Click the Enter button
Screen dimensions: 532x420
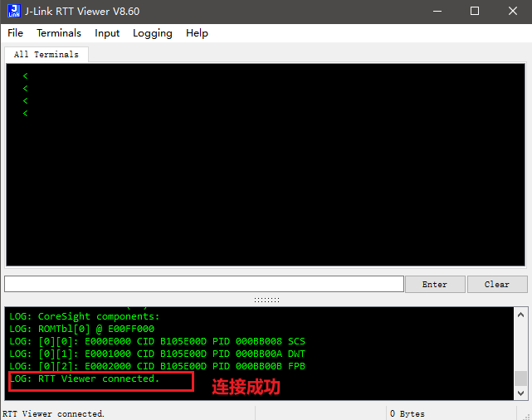point(435,284)
